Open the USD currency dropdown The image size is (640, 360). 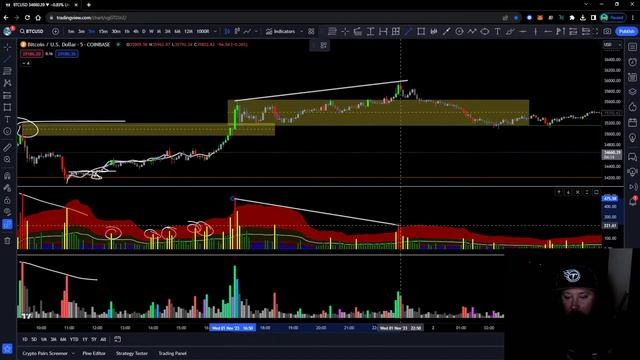coord(613,44)
